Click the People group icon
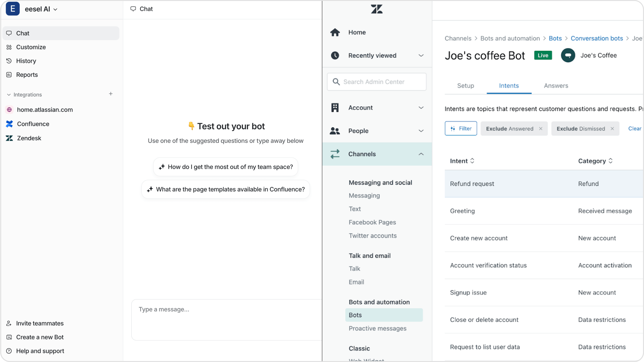 335,131
